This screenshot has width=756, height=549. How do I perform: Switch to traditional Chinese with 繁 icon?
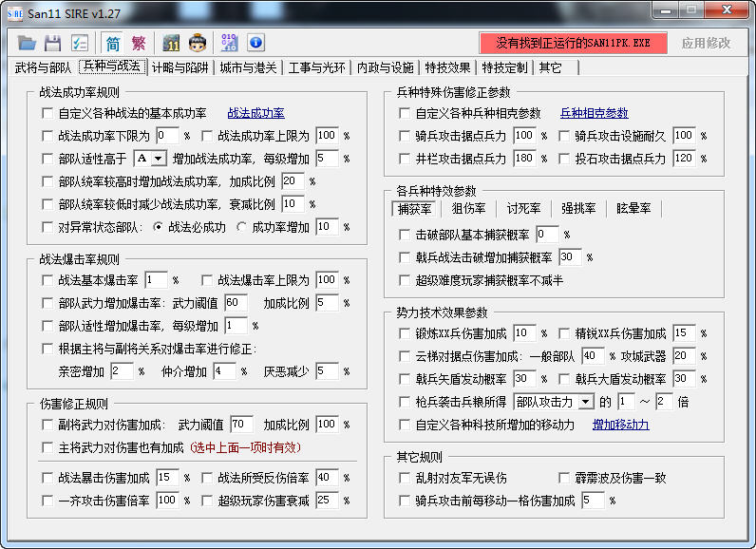[x=139, y=44]
